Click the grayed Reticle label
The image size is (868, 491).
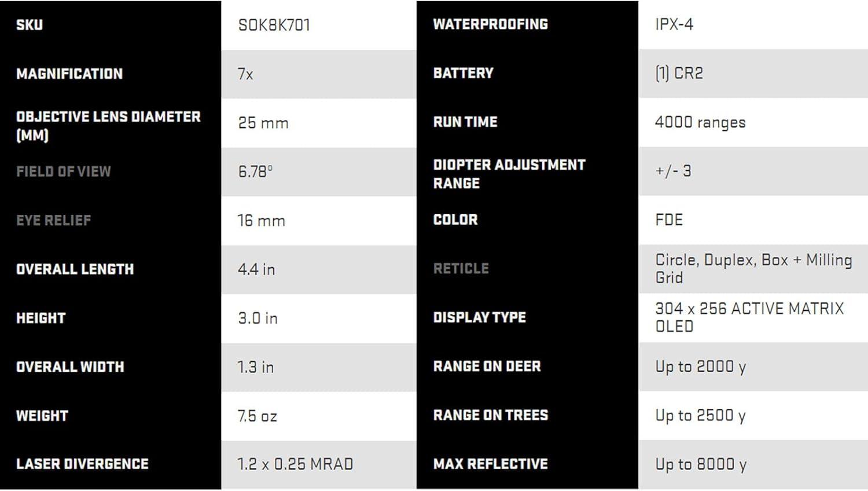(461, 268)
